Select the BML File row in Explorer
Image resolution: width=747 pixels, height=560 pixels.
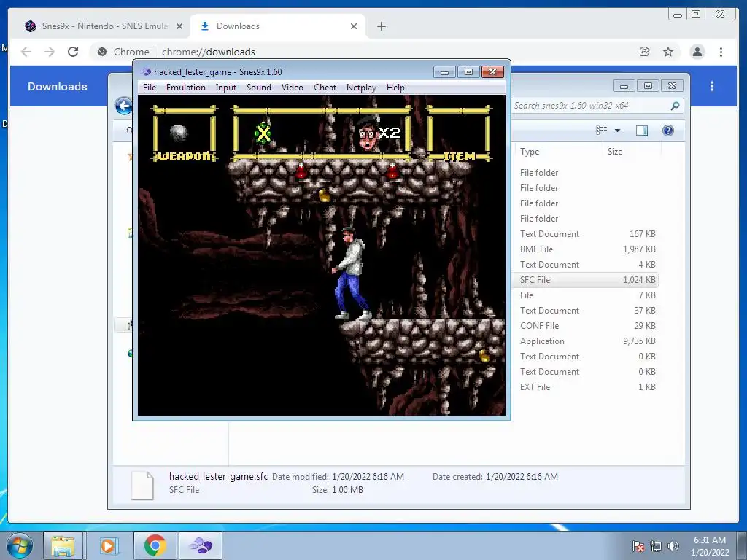click(587, 249)
